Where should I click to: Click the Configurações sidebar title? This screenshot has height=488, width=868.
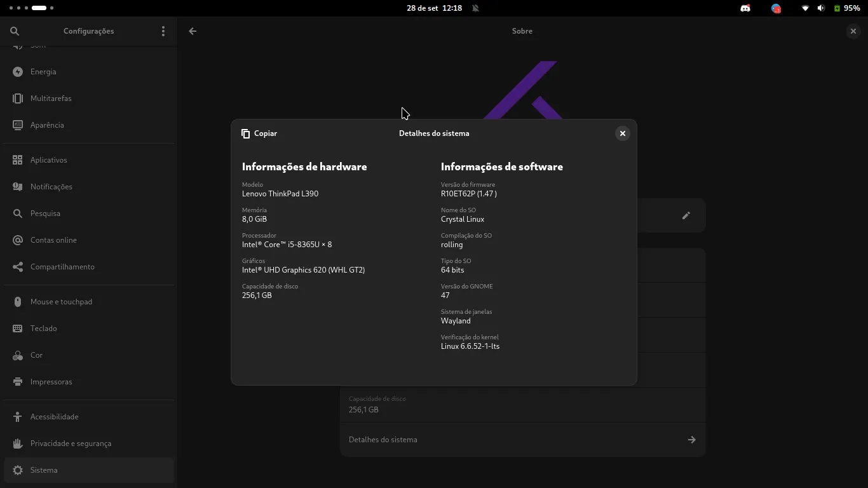89,31
